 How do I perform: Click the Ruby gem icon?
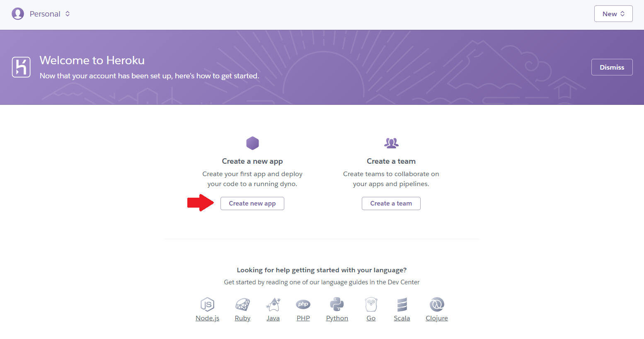tap(242, 305)
